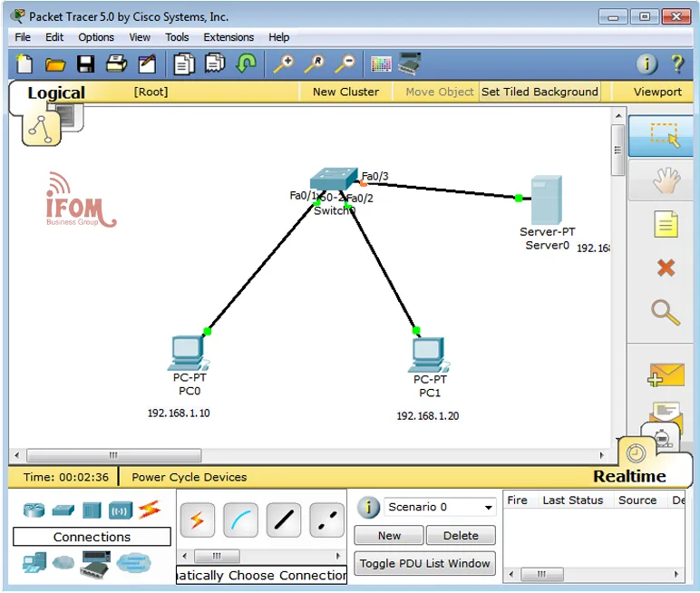Select the automatic connection lightning icon
Viewport: 700px width, 593px height.
[x=197, y=520]
